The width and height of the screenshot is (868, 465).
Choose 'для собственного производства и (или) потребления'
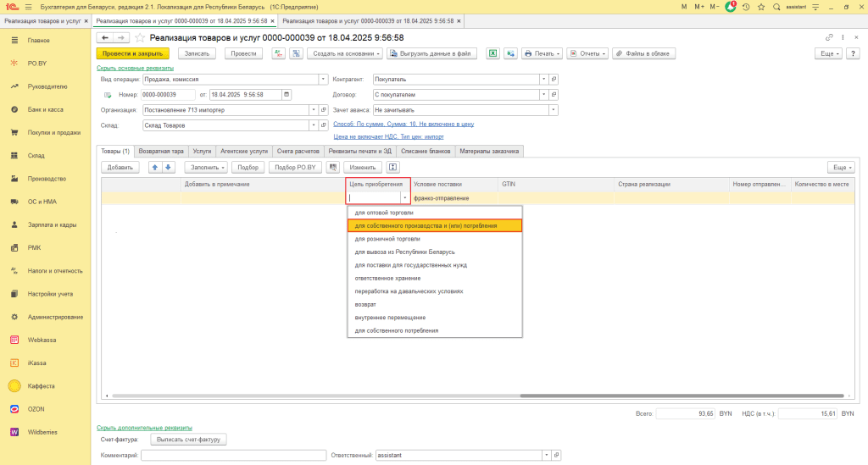[x=435, y=225]
